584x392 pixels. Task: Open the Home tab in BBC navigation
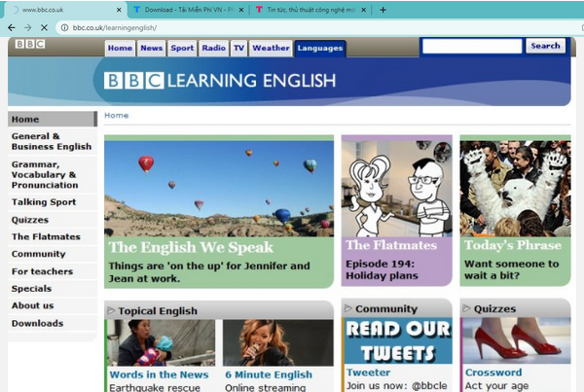coord(120,48)
